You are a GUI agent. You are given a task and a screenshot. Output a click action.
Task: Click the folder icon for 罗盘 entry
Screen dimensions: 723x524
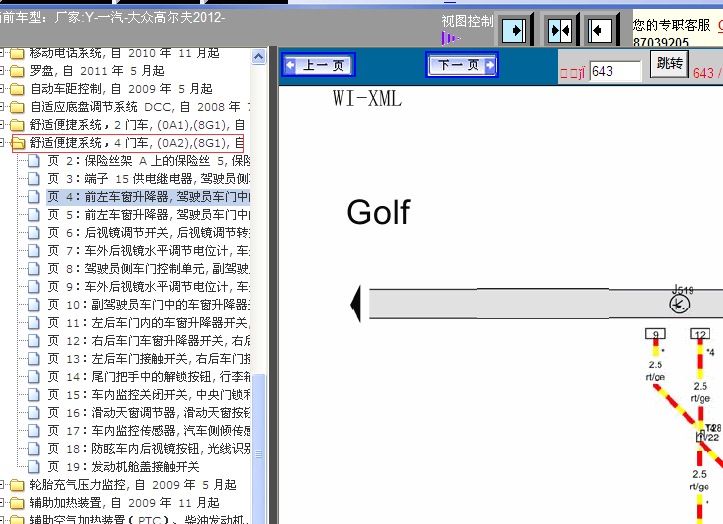17,71
